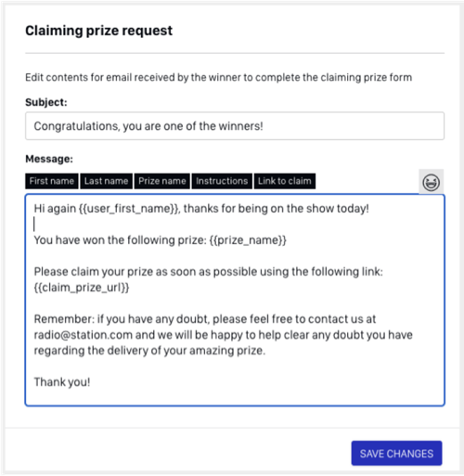
Task: Click empty area below Thank you! in message
Action: pos(235,396)
